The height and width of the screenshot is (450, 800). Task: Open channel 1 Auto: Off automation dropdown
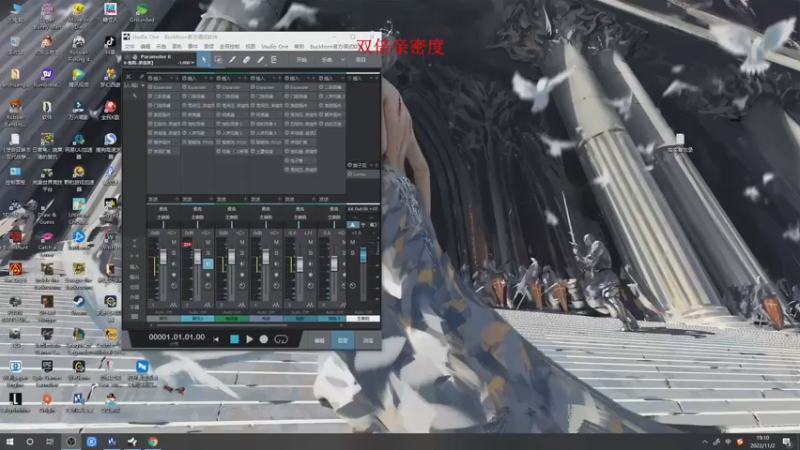(163, 312)
